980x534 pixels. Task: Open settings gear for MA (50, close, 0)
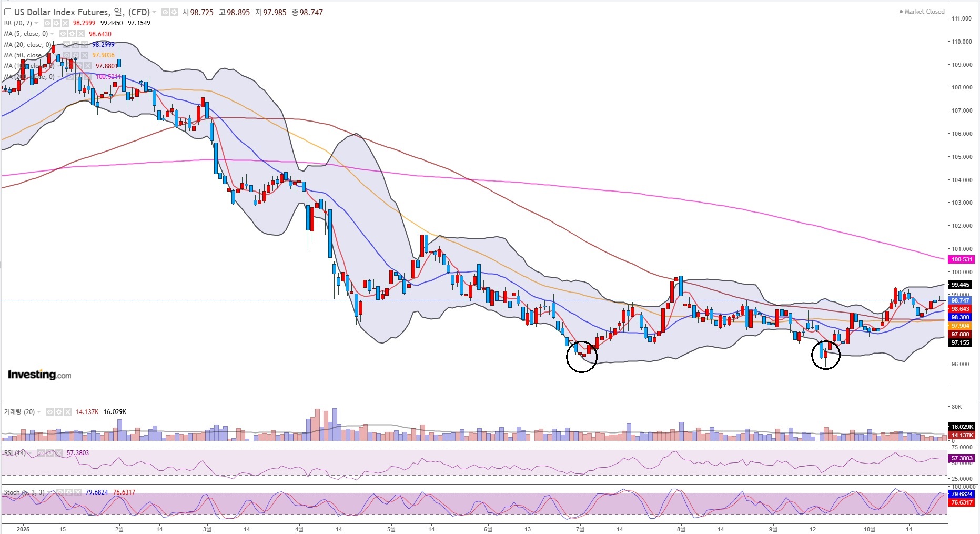click(x=75, y=55)
